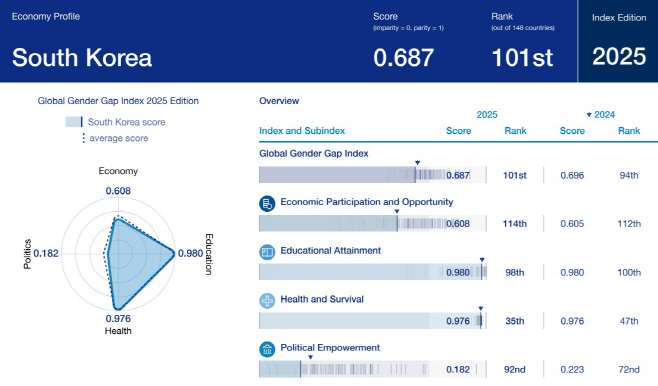Click the 101st rank in the header
Screen dimensions: 658x386
point(522,57)
